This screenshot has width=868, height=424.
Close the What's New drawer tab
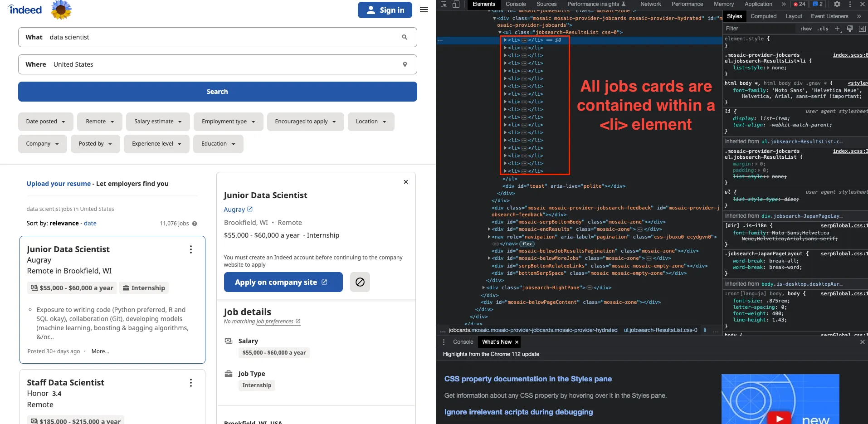pyautogui.click(x=517, y=342)
